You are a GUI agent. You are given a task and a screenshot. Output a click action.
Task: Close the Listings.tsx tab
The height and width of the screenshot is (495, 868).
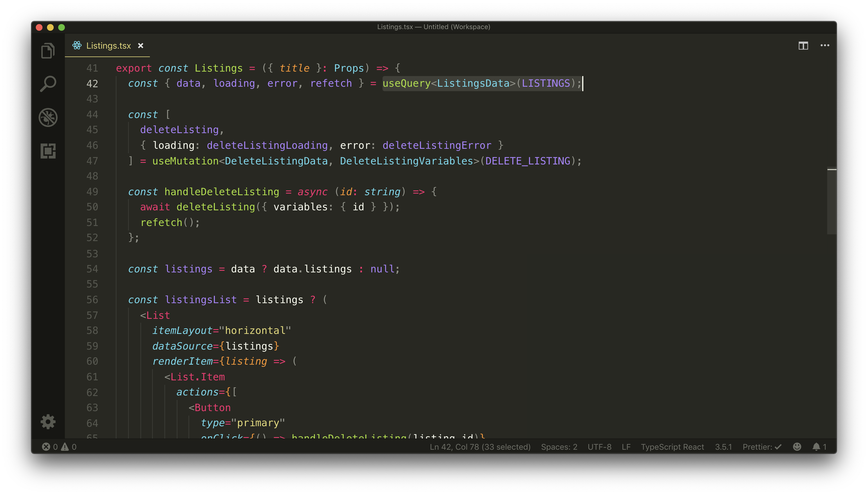140,46
